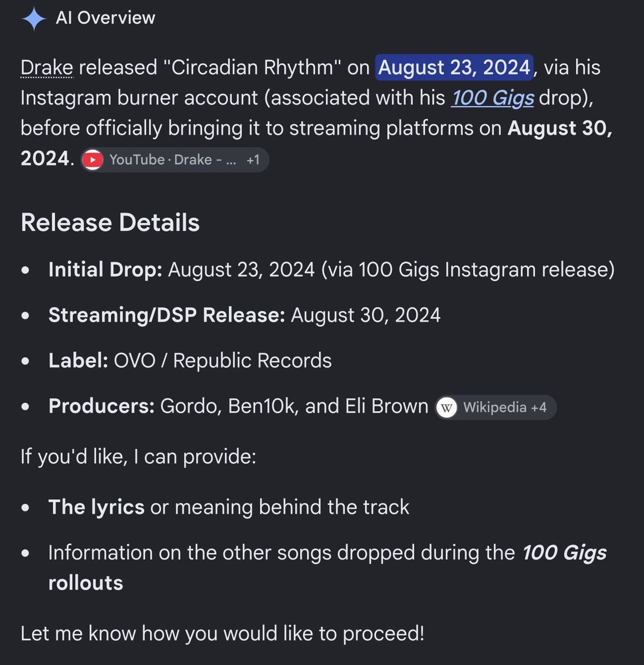Open the 100 Gigs link
Screen dimensions: 644x665
pyautogui.click(x=493, y=98)
